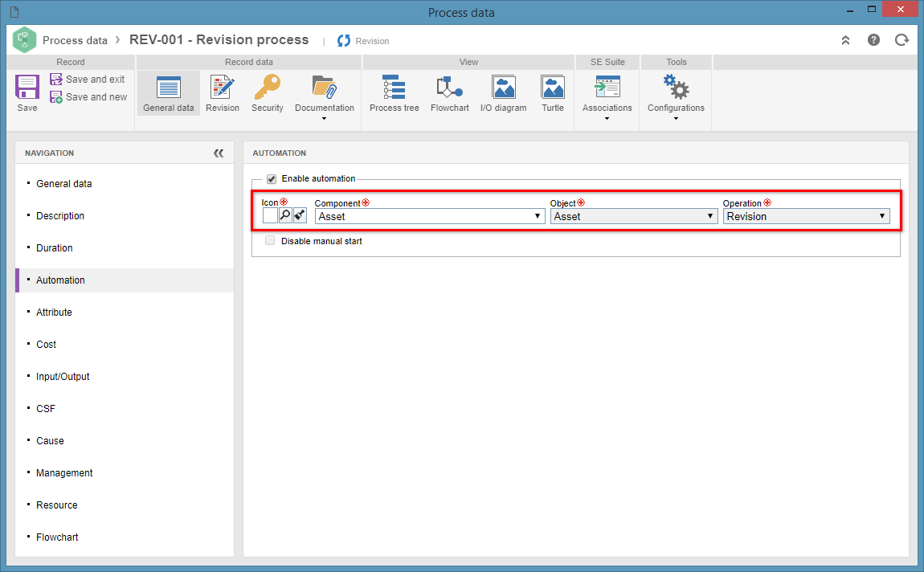Click Save and new button
Viewport: 924px width, 572px height.
pyautogui.click(x=88, y=96)
